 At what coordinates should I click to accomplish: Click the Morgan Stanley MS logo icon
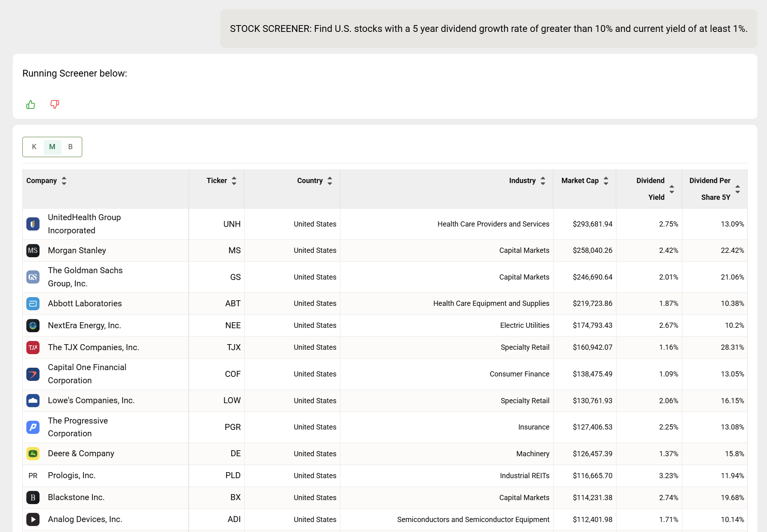point(33,250)
